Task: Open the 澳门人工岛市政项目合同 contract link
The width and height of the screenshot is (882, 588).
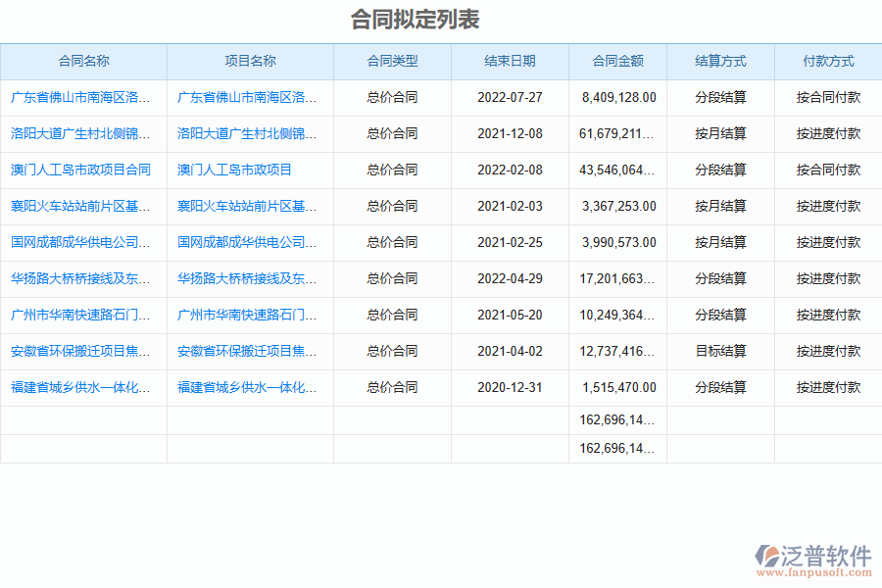Action: point(81,170)
